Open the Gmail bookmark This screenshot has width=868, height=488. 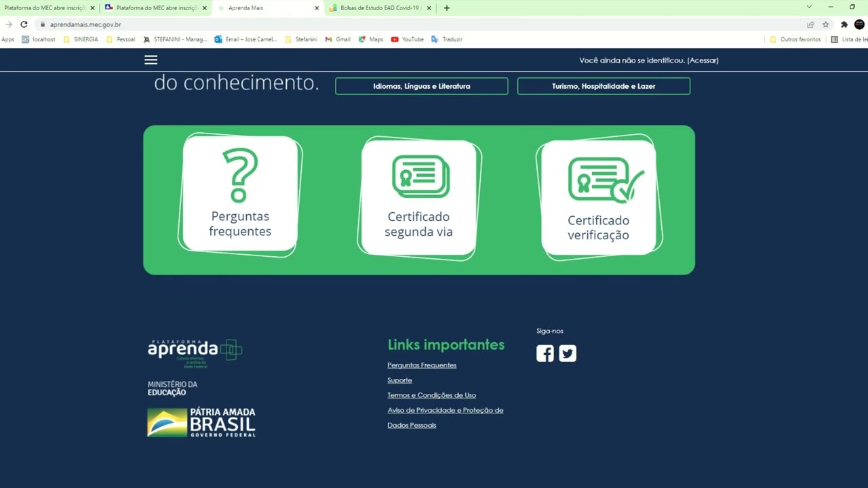[x=338, y=39]
